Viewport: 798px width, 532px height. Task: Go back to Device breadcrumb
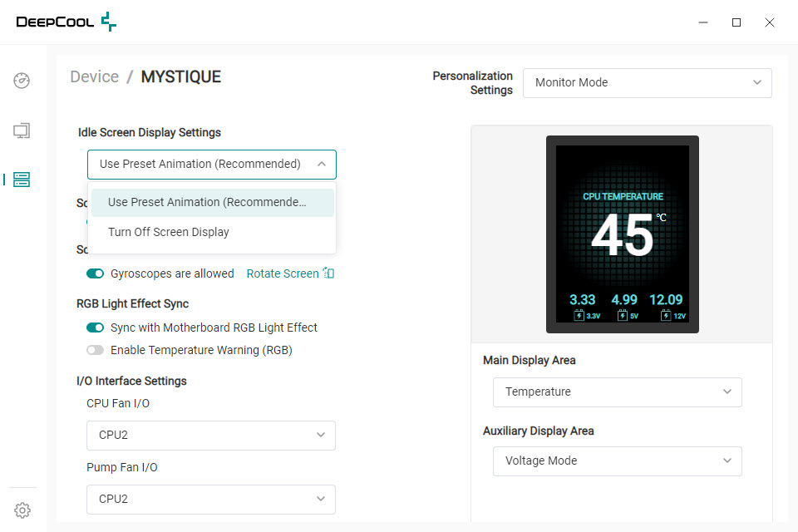pyautogui.click(x=95, y=76)
